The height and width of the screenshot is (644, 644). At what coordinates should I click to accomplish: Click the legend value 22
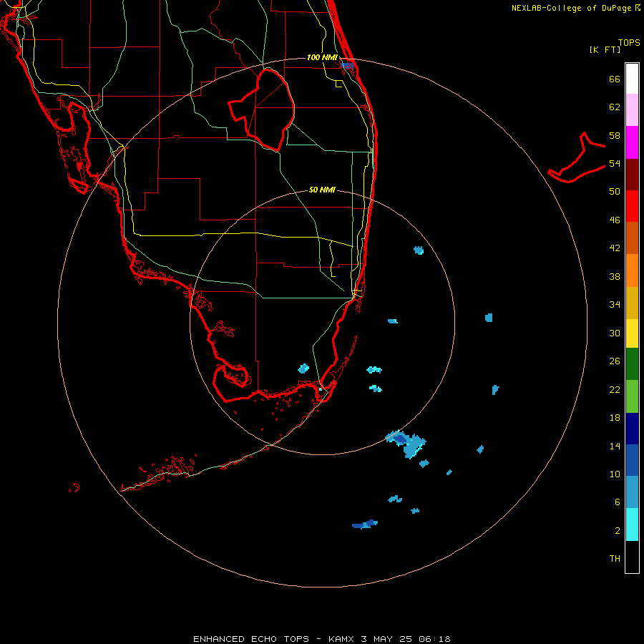tap(615, 389)
